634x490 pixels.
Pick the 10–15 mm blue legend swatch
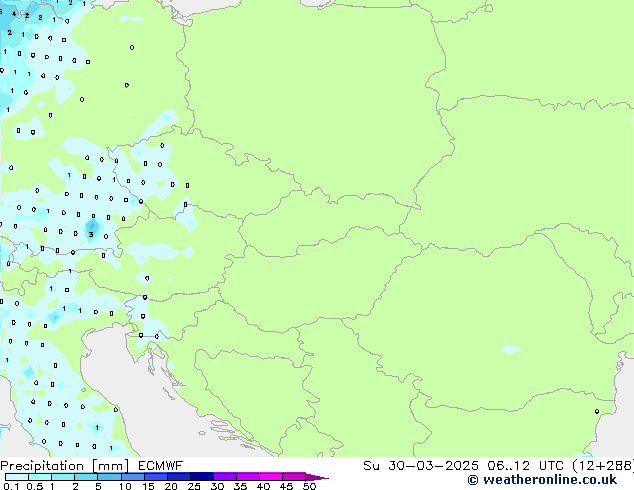tap(133, 477)
